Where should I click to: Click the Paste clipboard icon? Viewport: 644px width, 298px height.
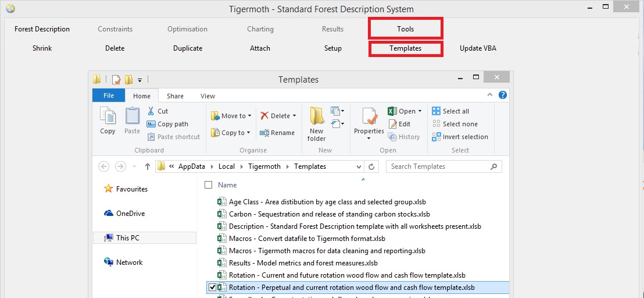coord(133,116)
